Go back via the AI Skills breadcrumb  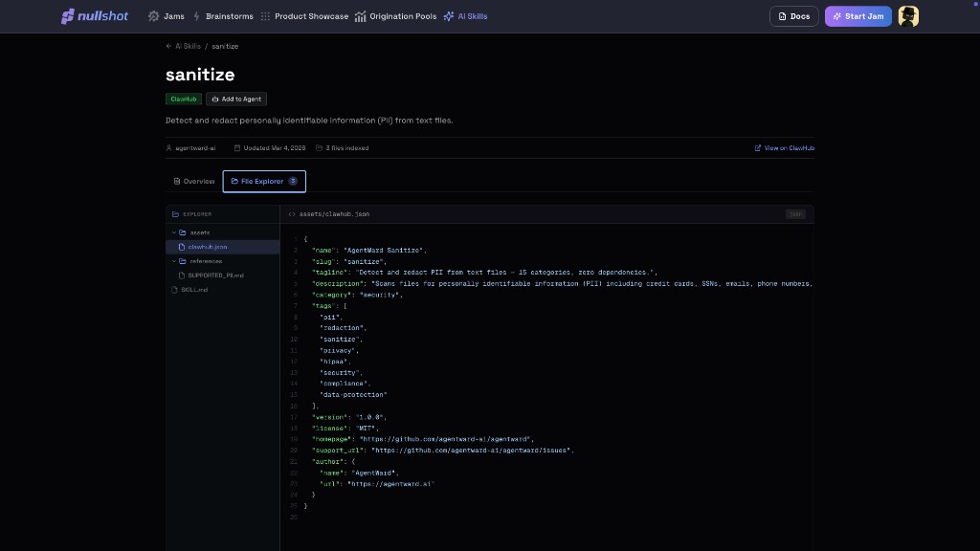pyautogui.click(x=188, y=46)
